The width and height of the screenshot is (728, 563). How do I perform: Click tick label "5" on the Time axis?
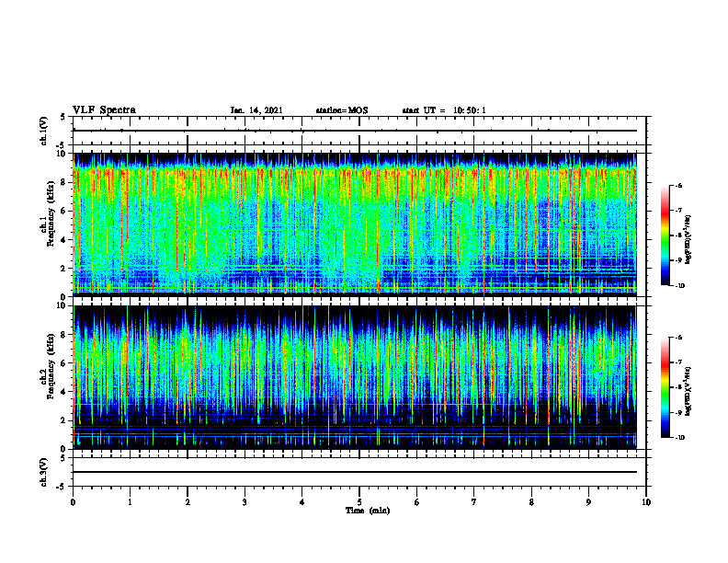point(359,502)
